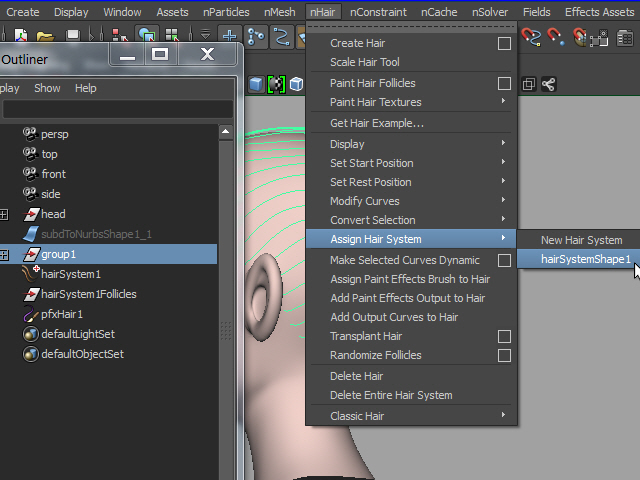Click the Save Scene disk icon
640x480 pixels.
click(73, 36)
